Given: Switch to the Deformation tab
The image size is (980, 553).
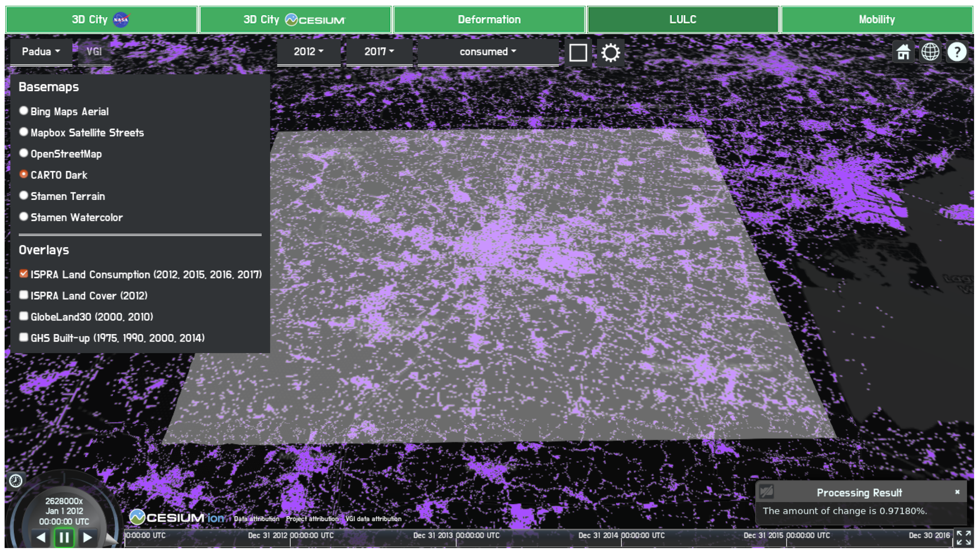Looking at the screenshot, I should pyautogui.click(x=489, y=19).
